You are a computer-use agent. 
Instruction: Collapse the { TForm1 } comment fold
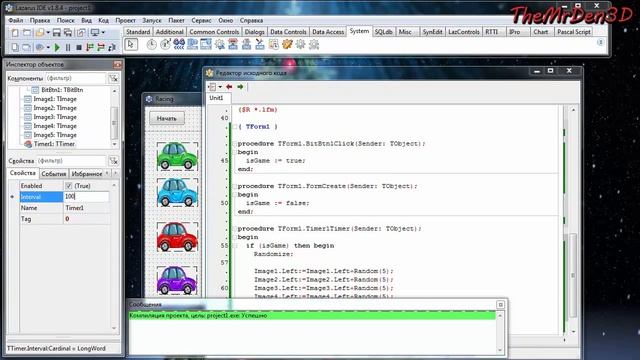click(x=235, y=127)
